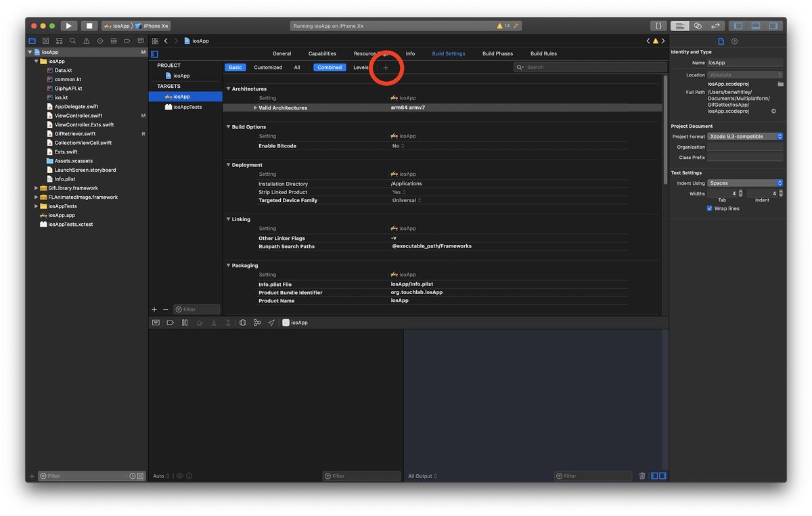Viewport: 812px width, 516px height.
Task: Expand the Valid Architectures row
Action: [255, 108]
